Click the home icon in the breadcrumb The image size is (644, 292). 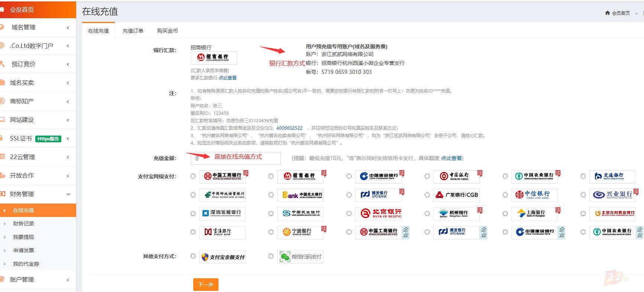pos(608,13)
